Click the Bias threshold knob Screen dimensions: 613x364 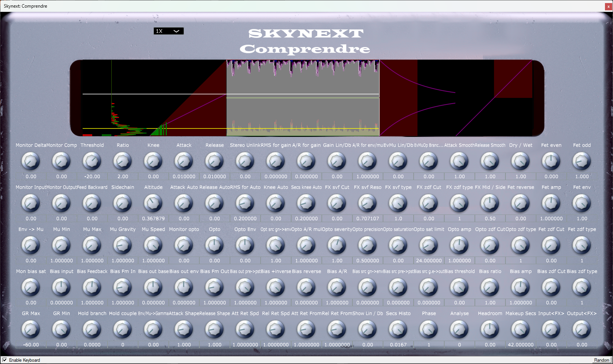click(459, 287)
